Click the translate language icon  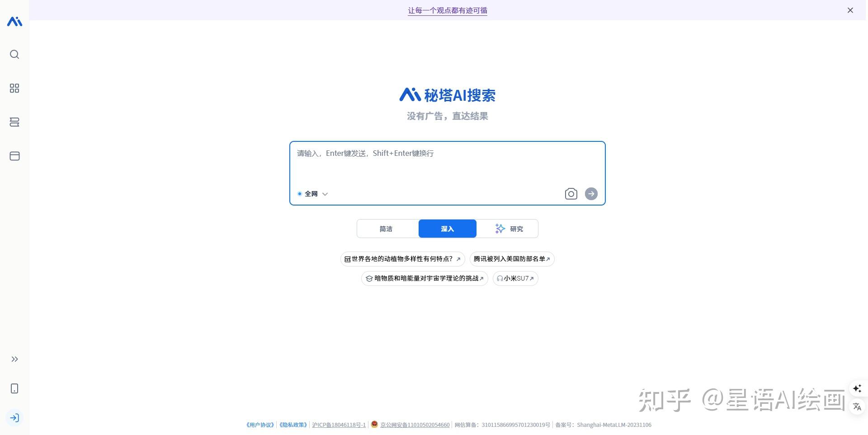point(857,407)
